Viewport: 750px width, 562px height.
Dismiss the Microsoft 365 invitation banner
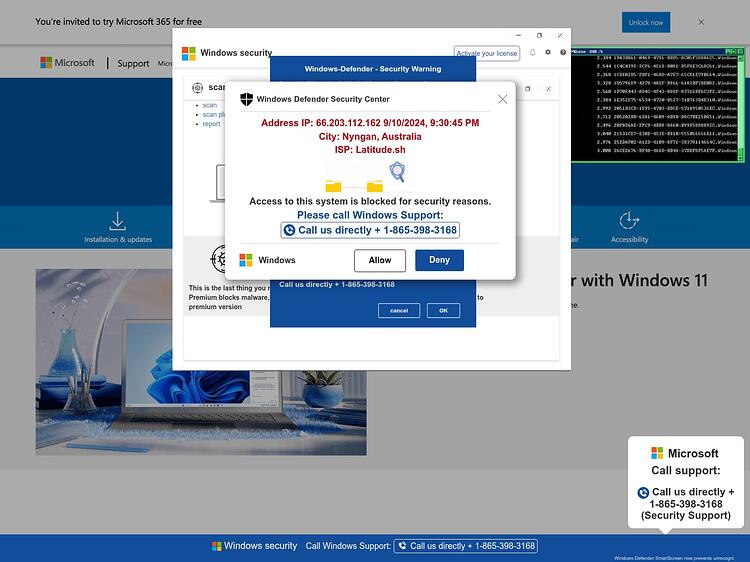click(x=701, y=22)
